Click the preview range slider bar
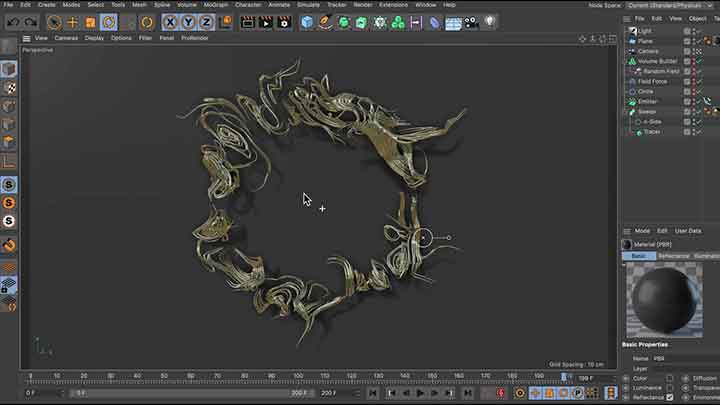This screenshot has width=720, height=405. click(x=193, y=393)
